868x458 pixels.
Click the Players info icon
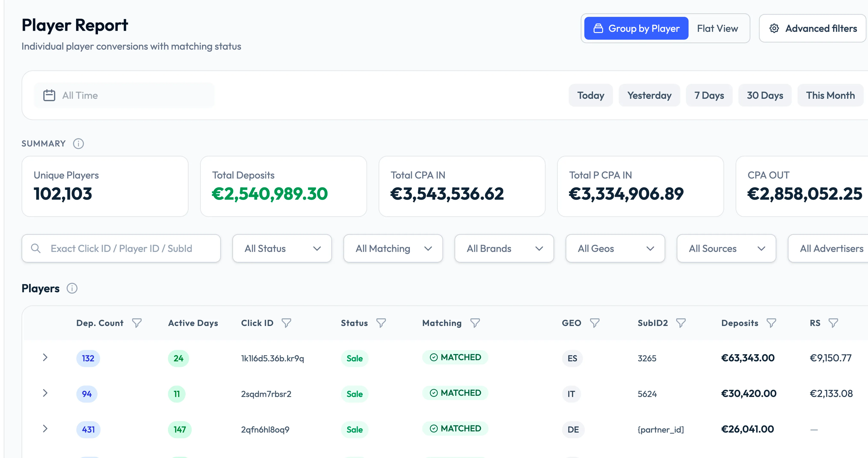click(x=72, y=289)
